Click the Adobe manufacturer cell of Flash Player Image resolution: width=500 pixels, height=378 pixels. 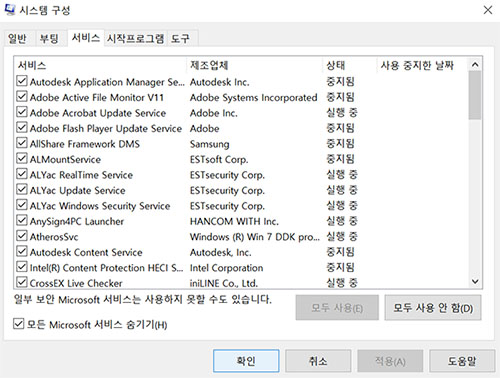(205, 128)
